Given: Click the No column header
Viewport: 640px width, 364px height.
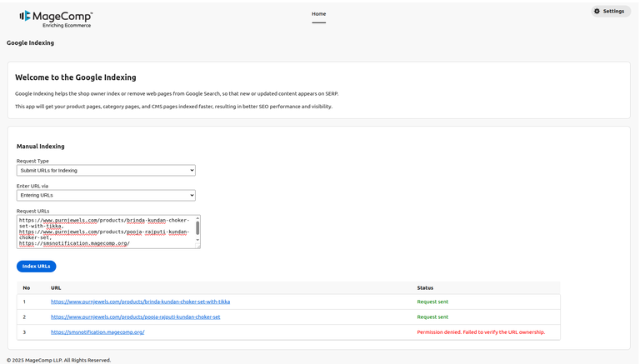Looking at the screenshot, I should [x=27, y=287].
